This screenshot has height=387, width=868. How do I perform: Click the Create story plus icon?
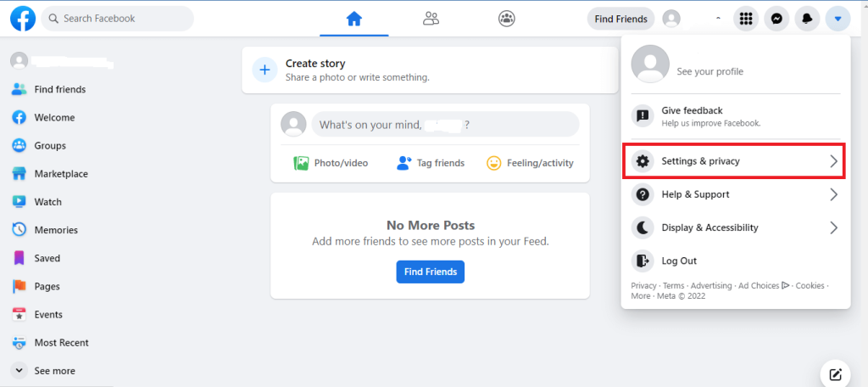click(x=264, y=70)
